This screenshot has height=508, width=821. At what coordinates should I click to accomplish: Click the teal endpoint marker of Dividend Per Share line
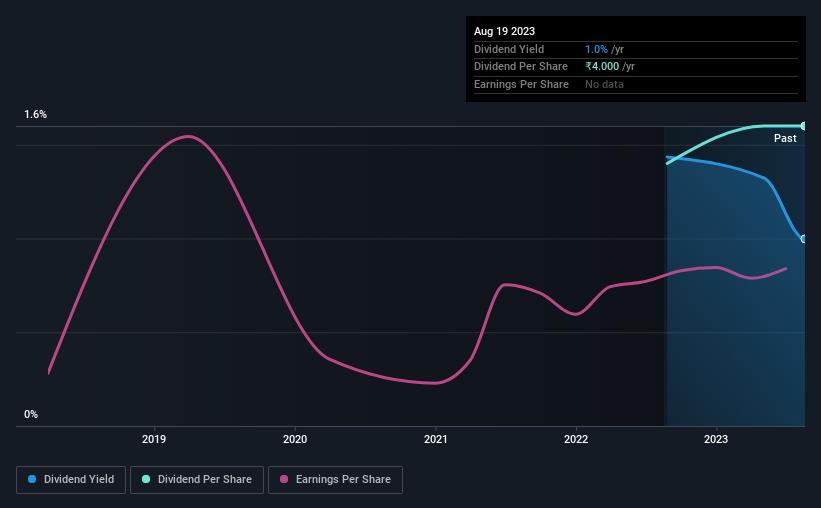(x=804, y=126)
